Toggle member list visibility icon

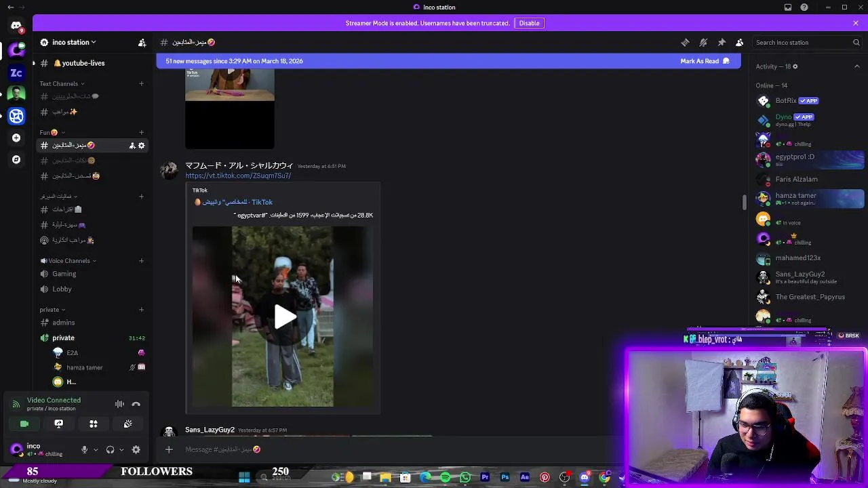740,42
